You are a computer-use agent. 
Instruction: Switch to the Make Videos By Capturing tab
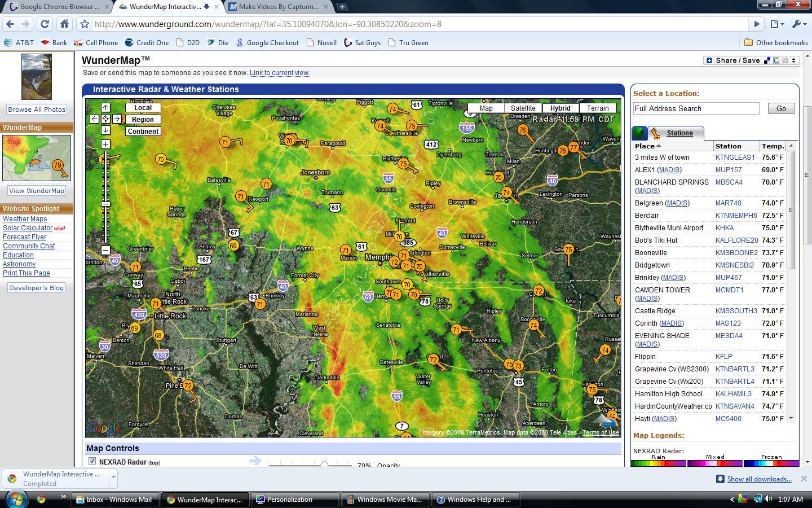pos(279,7)
